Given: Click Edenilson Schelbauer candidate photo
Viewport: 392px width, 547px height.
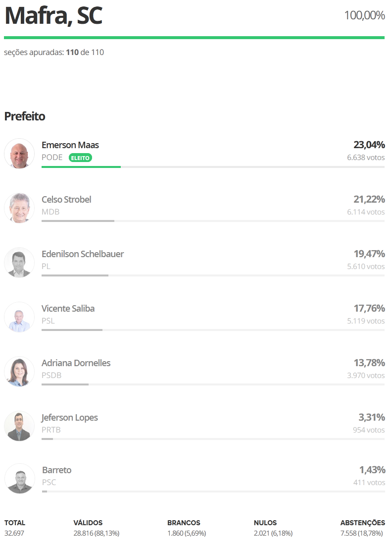Looking at the screenshot, I should [x=19, y=263].
